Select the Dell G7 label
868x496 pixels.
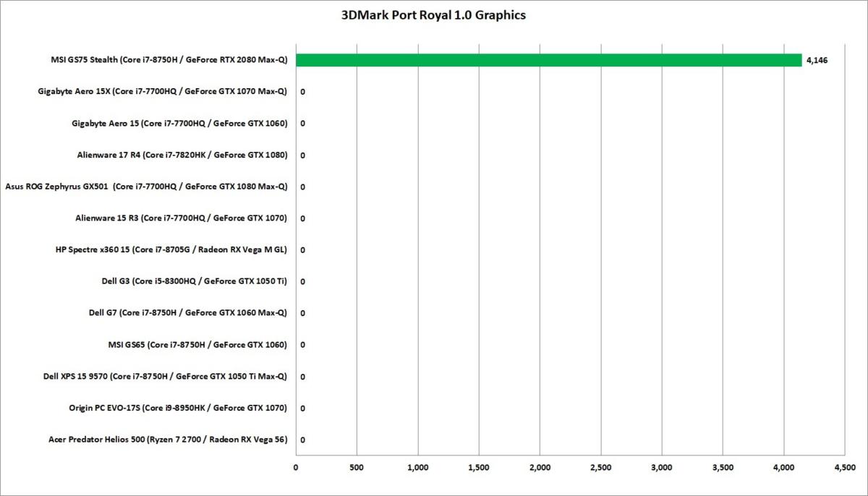point(188,313)
